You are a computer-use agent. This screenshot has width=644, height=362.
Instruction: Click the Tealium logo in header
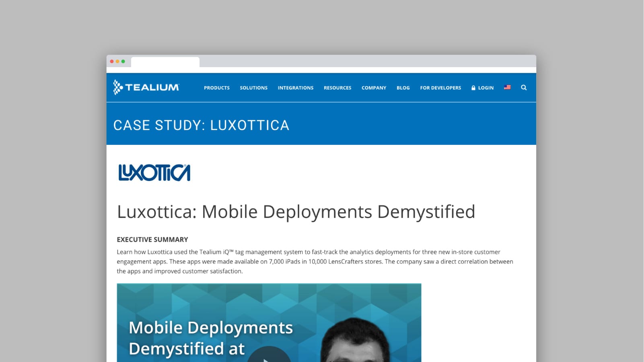(x=146, y=87)
